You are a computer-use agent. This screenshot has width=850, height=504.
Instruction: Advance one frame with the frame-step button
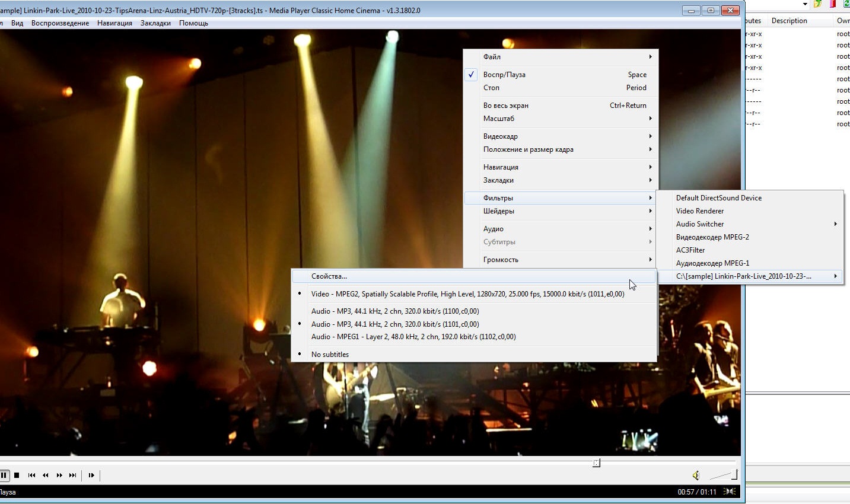click(x=91, y=475)
